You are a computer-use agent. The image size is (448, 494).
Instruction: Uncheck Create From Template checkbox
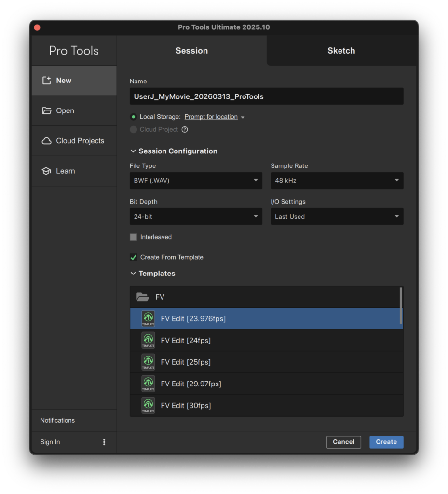(x=134, y=257)
